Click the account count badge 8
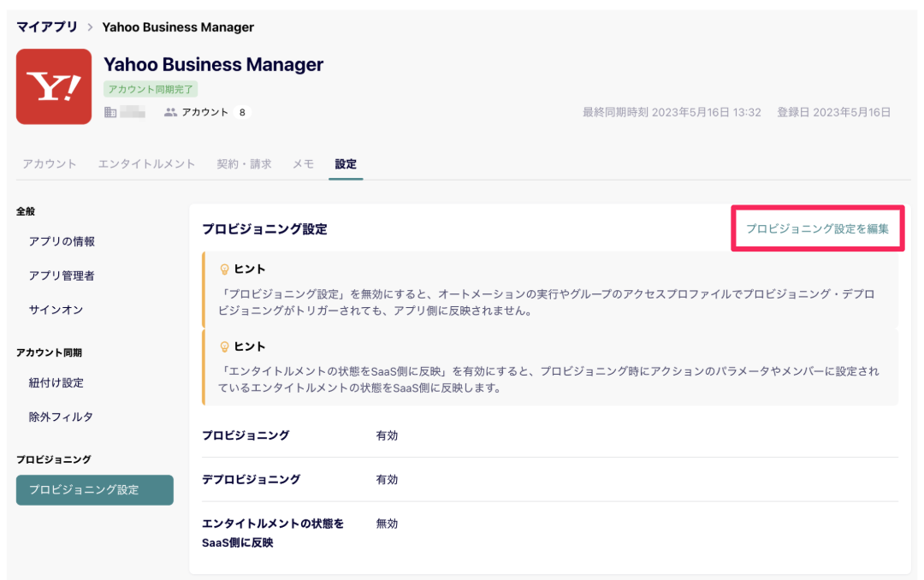 pyautogui.click(x=242, y=112)
